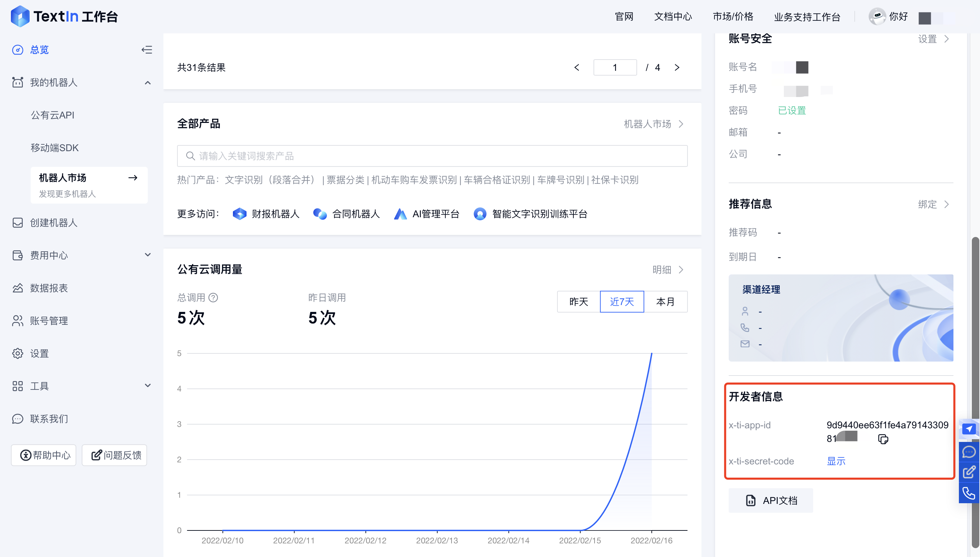Click the floating paper plane icon
The width and height of the screenshot is (980, 557).
pyautogui.click(x=969, y=429)
